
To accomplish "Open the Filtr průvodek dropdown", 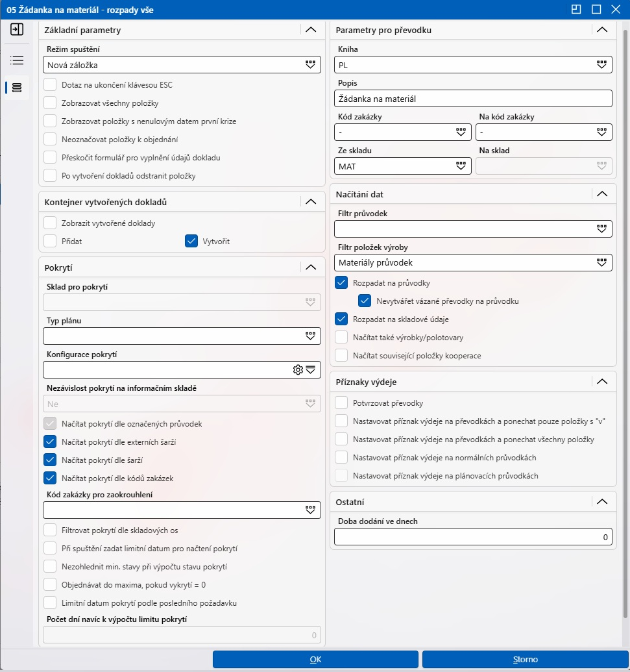I will point(601,229).
